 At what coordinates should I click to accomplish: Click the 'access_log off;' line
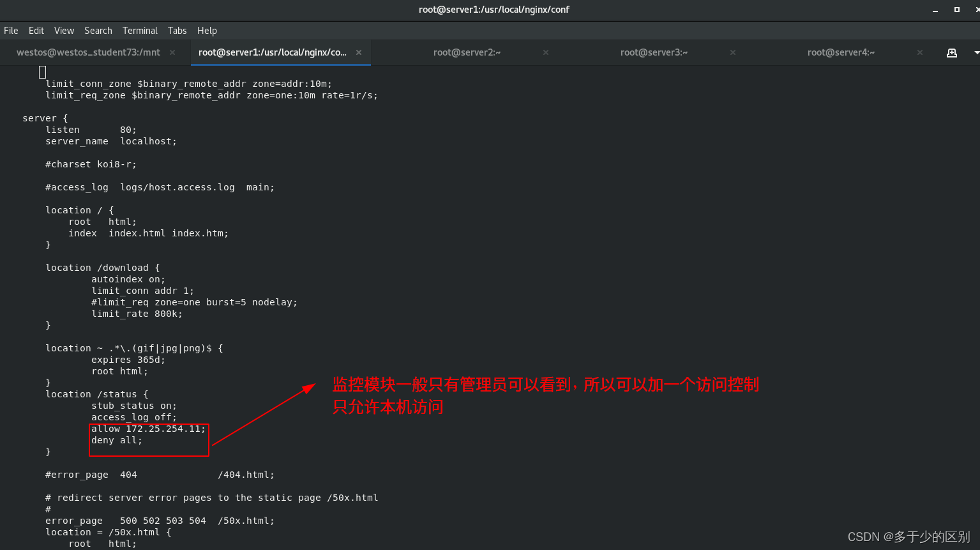134,417
